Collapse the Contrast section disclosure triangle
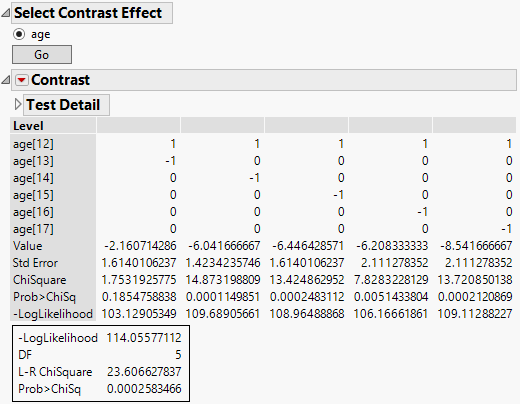This screenshot has width=520, height=404. [x=6, y=80]
